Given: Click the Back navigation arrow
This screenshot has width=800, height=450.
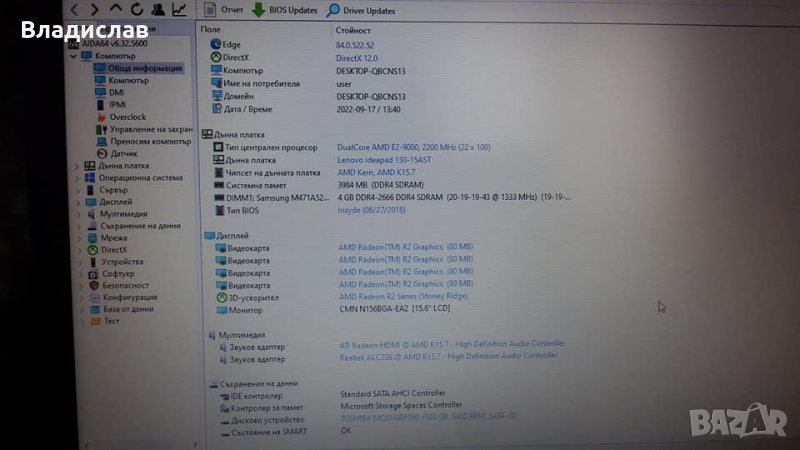Looking at the screenshot, I should pos(74,10).
